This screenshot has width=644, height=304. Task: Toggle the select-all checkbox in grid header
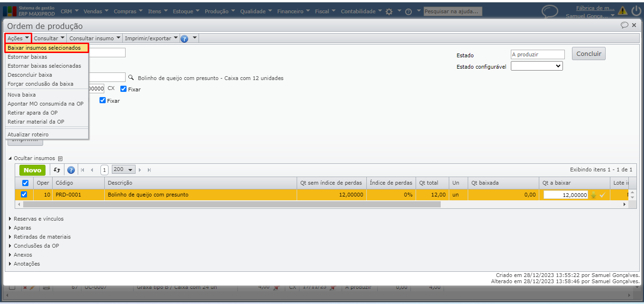(25, 183)
